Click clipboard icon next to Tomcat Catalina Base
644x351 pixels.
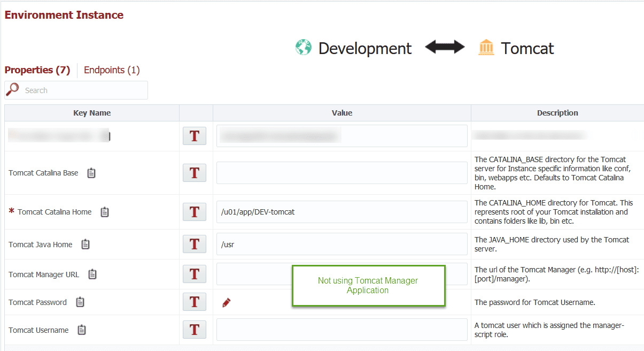[91, 173]
